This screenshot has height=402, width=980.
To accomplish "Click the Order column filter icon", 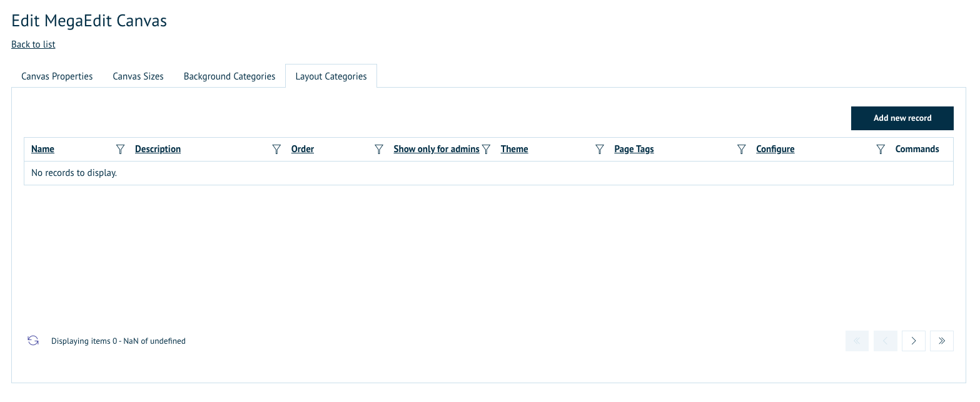I will pyautogui.click(x=378, y=149).
